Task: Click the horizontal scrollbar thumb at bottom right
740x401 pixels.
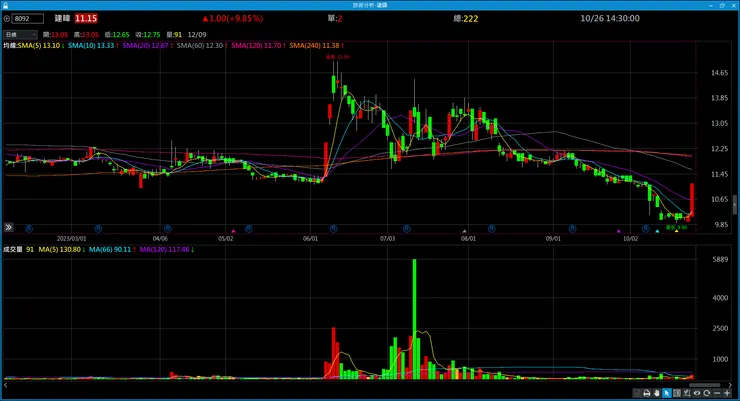Action: click(x=704, y=385)
